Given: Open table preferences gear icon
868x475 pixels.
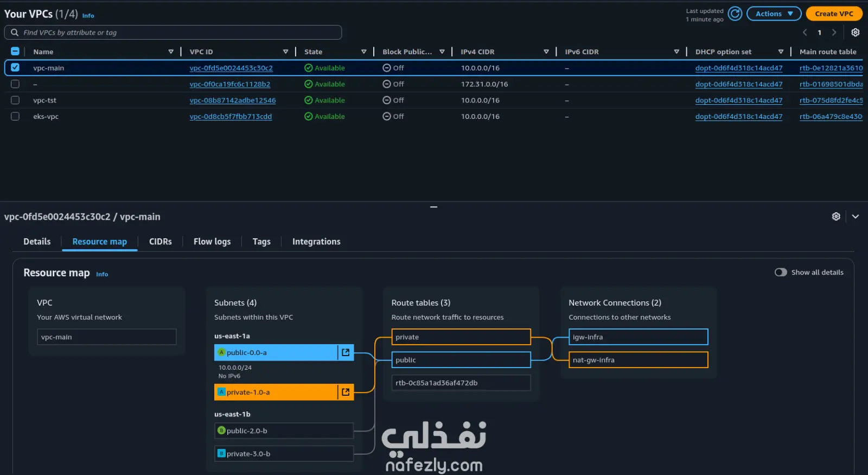Looking at the screenshot, I should pyautogui.click(x=856, y=33).
